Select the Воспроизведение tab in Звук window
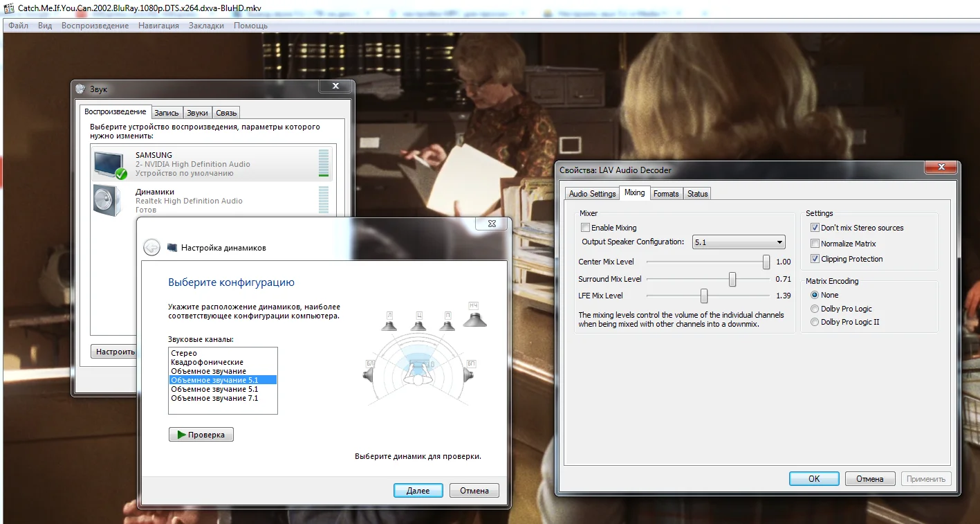980x524 pixels. pyautogui.click(x=115, y=111)
